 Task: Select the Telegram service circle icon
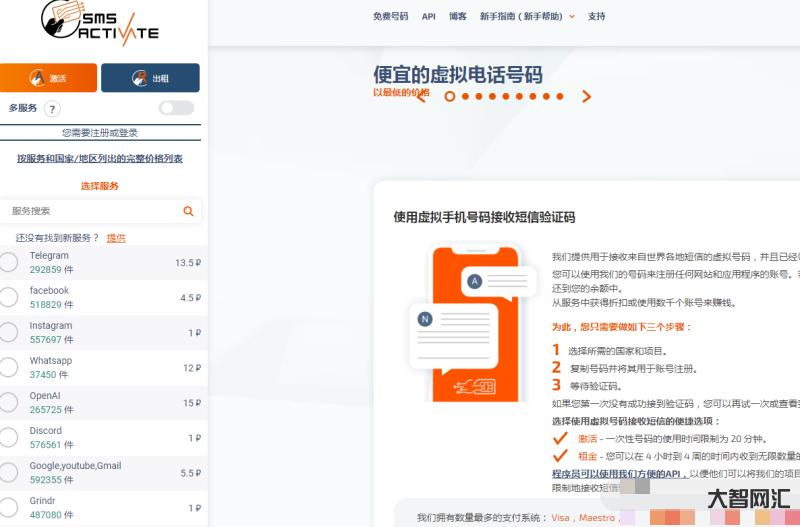click(9, 263)
